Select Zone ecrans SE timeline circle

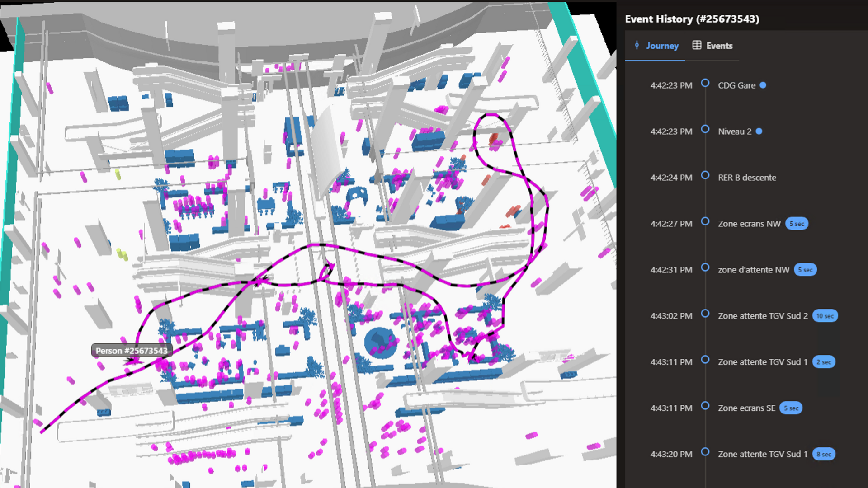coord(705,406)
